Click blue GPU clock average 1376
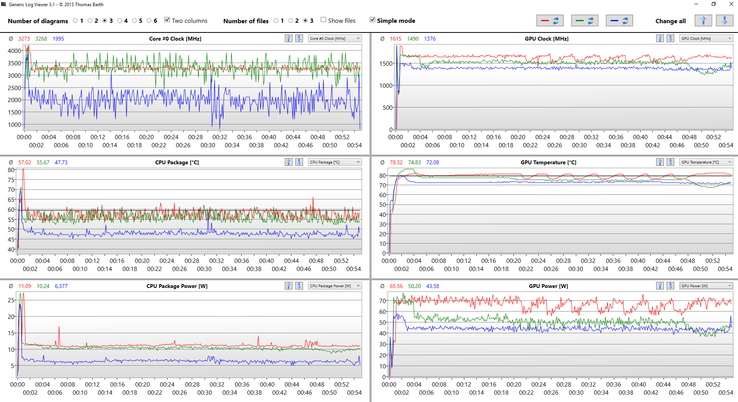Screen dimensions: 738x402 (x=430, y=39)
